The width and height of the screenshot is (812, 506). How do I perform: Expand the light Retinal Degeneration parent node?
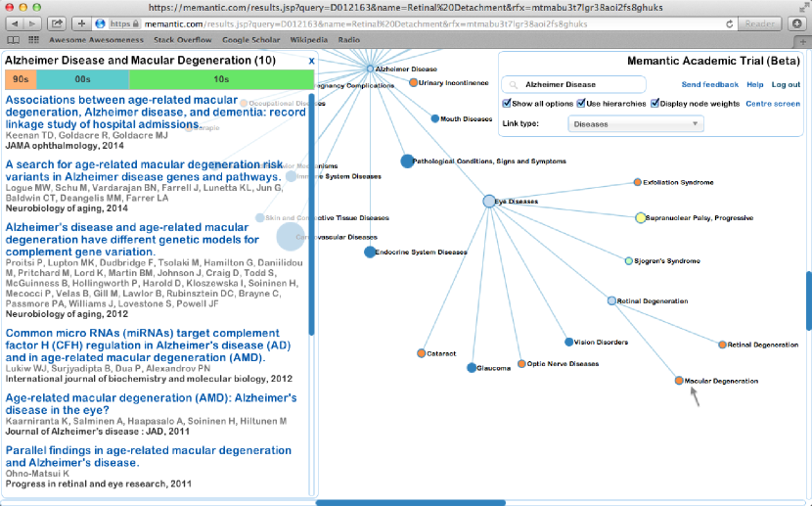[611, 300]
